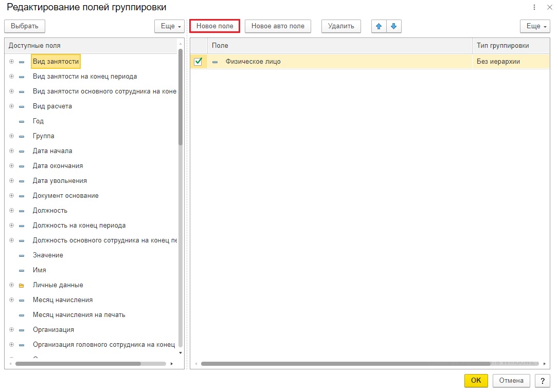
Task: Open help with the question mark button
Action: tap(543, 381)
